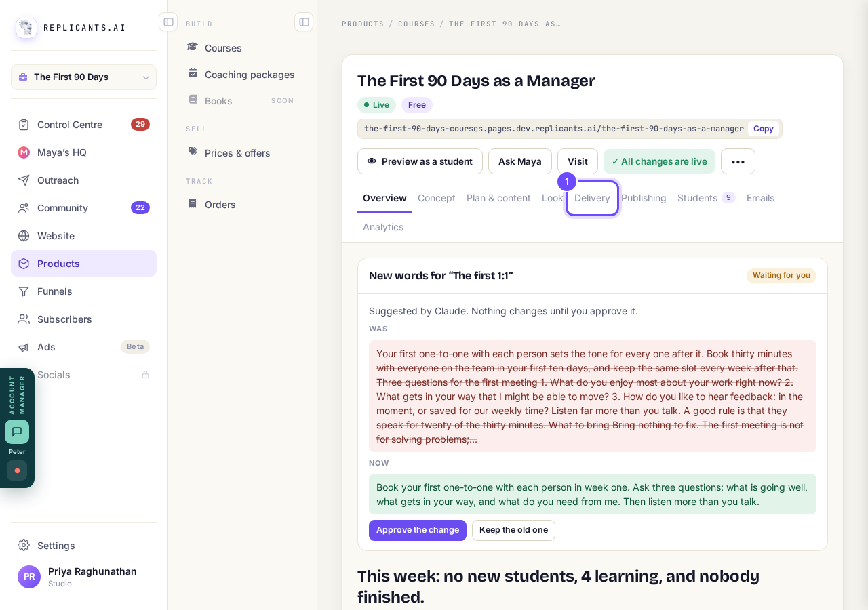The width and height of the screenshot is (868, 610).
Task: Click the Socials lock icon
Action: click(x=145, y=375)
